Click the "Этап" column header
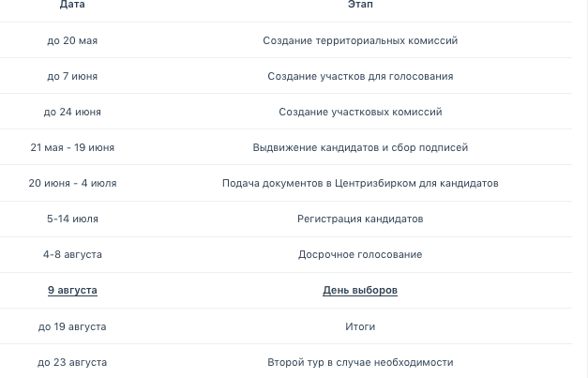 (360, 5)
